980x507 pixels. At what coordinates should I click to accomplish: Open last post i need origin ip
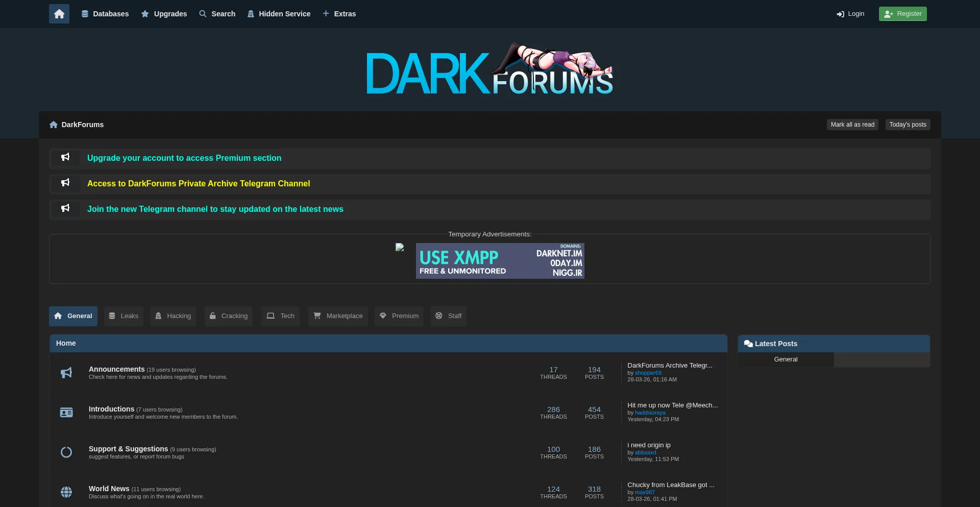point(649,445)
